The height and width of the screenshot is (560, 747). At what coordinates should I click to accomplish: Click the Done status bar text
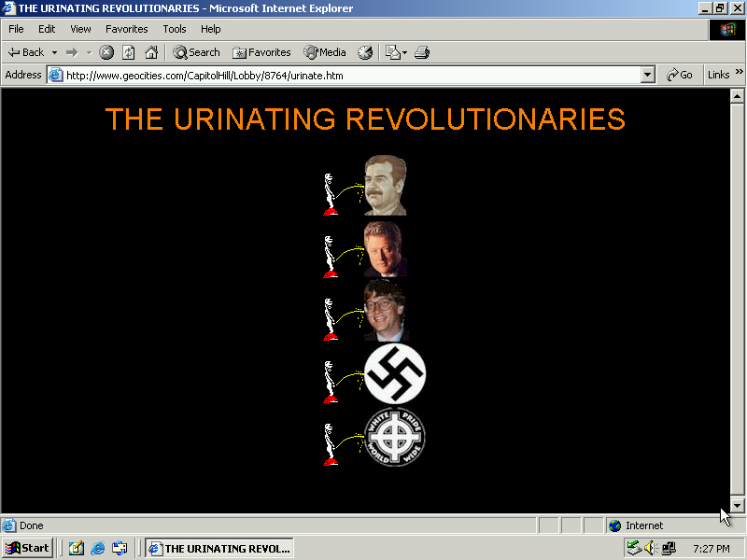[x=32, y=525]
